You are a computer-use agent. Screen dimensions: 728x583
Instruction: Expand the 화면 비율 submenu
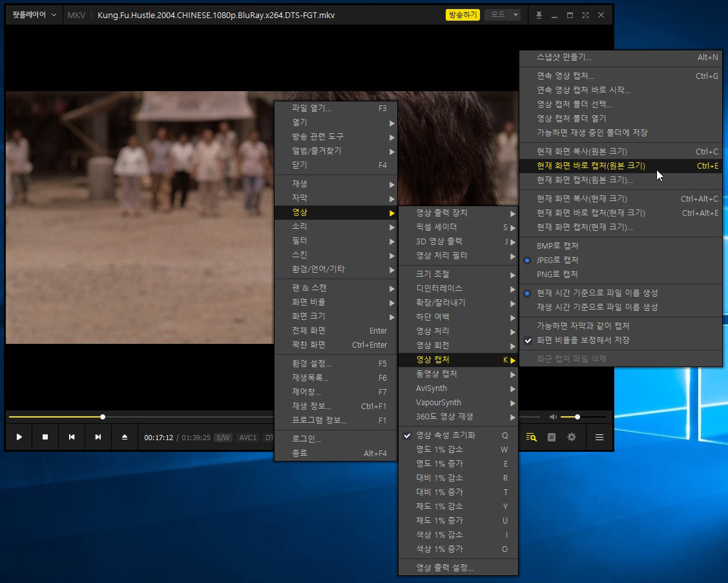[x=336, y=302]
